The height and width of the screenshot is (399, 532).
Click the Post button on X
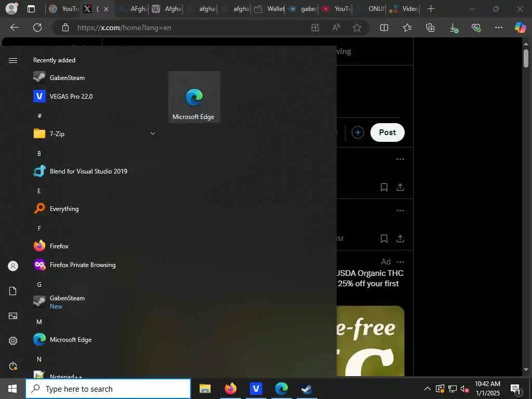click(388, 132)
